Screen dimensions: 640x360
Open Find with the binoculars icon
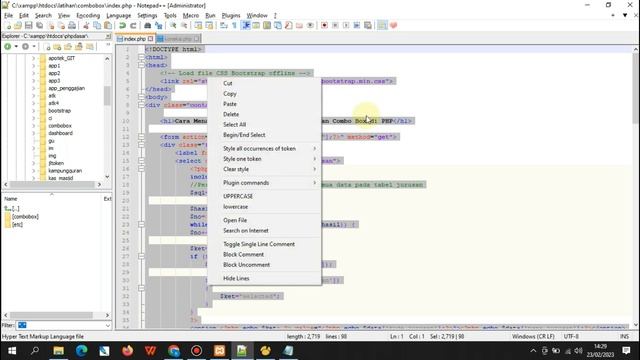click(x=147, y=25)
